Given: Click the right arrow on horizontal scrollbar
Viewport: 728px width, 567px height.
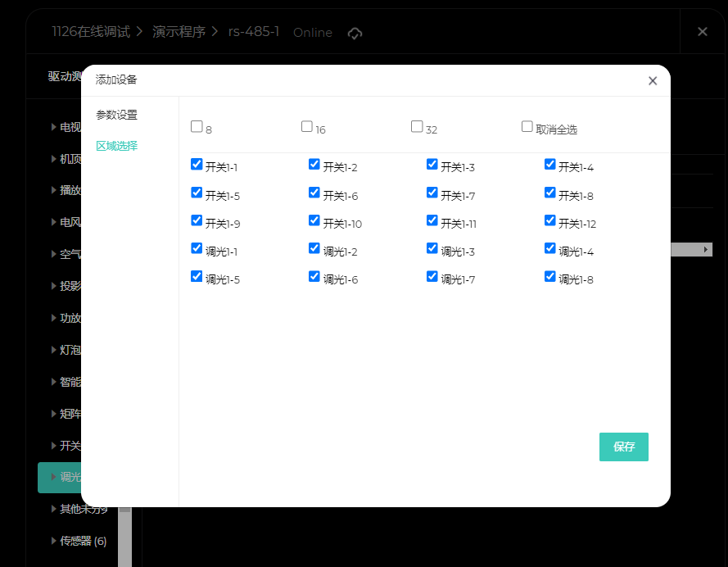Looking at the screenshot, I should click(x=706, y=249).
